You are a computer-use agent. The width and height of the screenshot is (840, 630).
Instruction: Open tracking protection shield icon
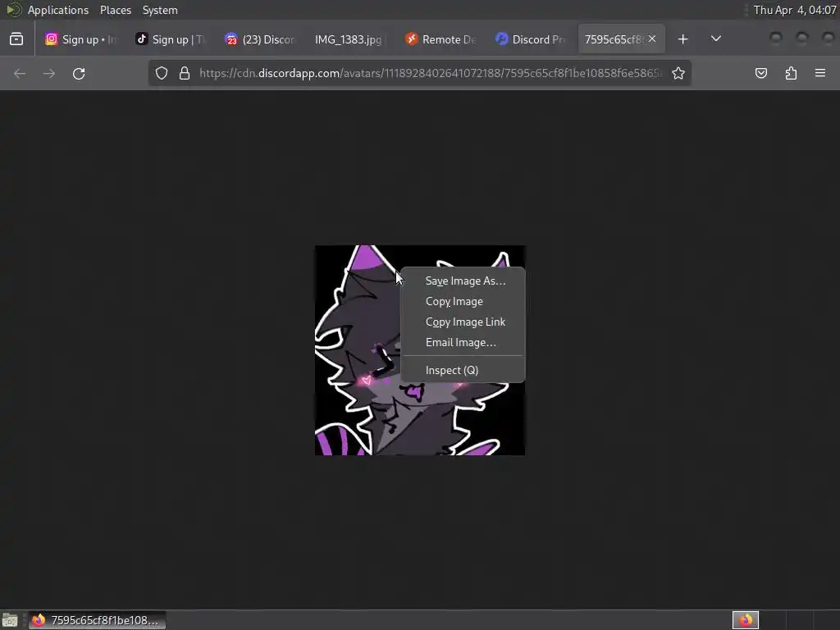click(x=162, y=73)
